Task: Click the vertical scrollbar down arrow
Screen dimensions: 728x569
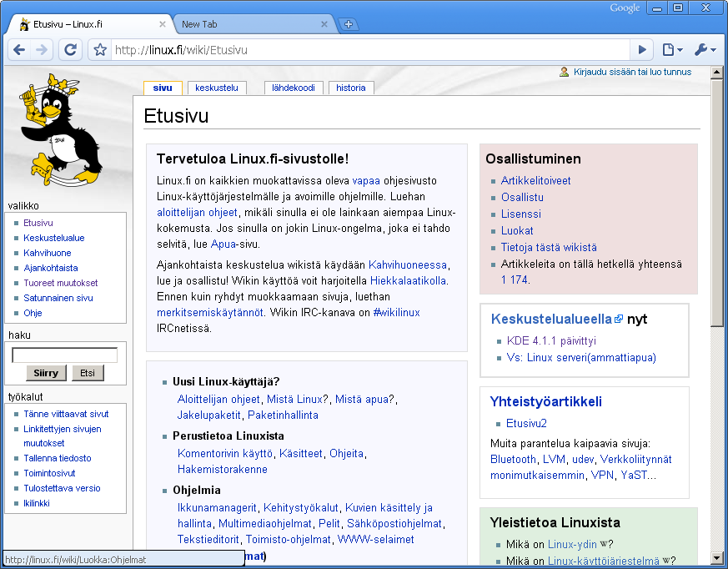Action: (x=716, y=557)
